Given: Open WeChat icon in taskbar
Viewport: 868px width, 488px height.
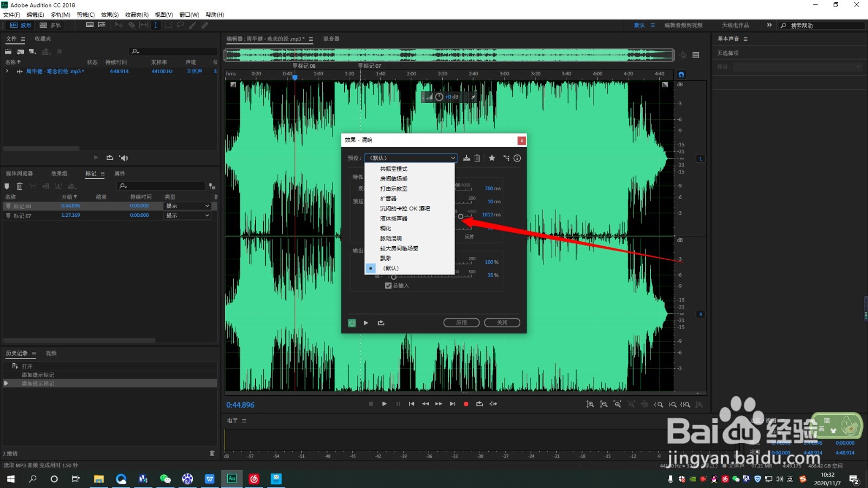Looking at the screenshot, I should tap(165, 479).
